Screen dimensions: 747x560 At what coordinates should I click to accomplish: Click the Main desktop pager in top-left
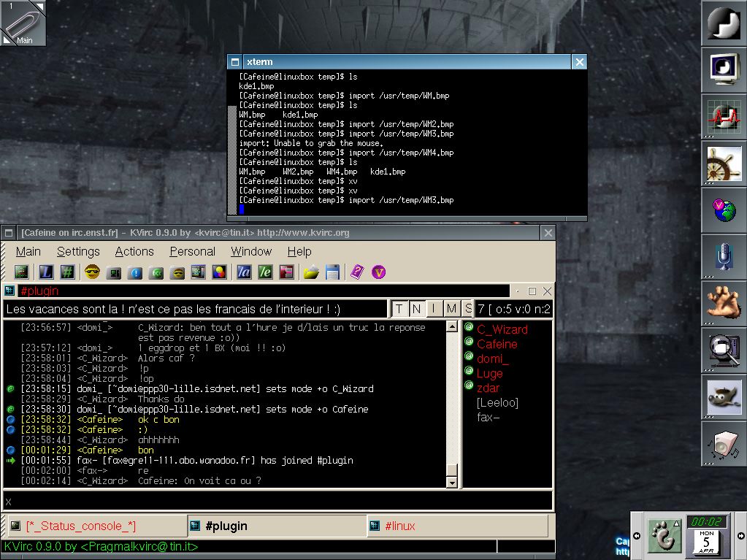(23, 23)
